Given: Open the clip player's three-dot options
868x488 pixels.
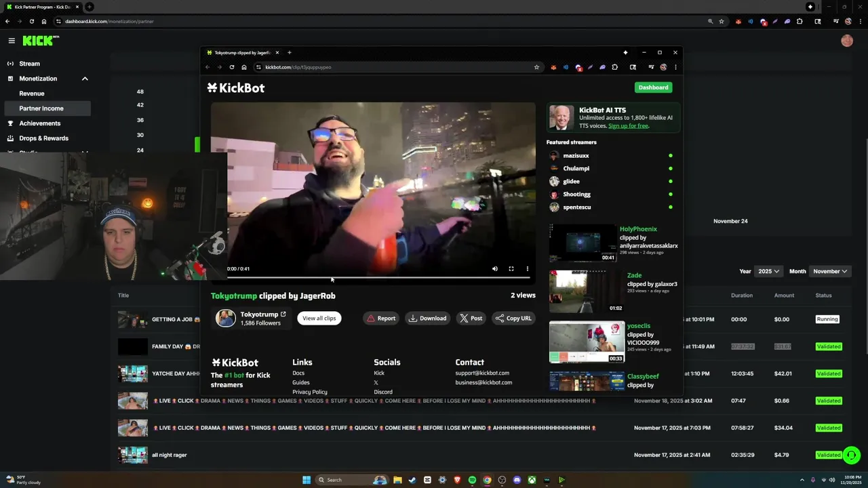Looking at the screenshot, I should coord(528,269).
